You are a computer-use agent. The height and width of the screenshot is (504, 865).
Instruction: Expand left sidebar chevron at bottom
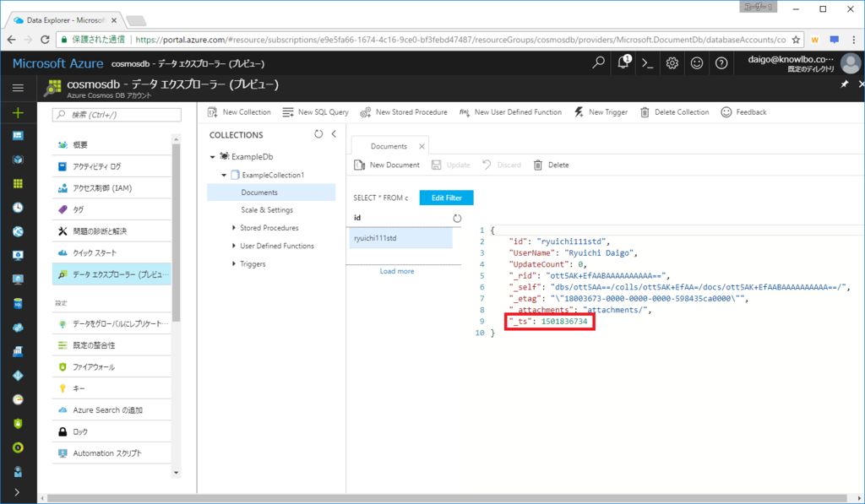[17, 492]
